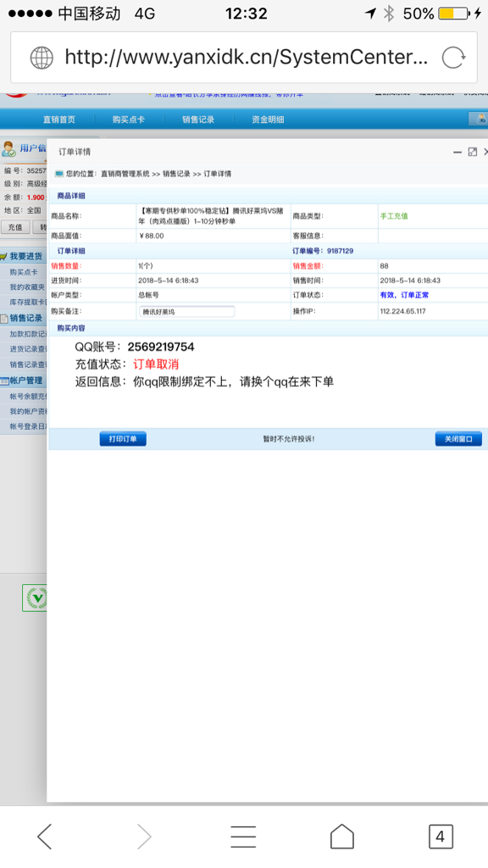Click the ¥88.00 face value text
This screenshot has height=868, width=488.
151,236
